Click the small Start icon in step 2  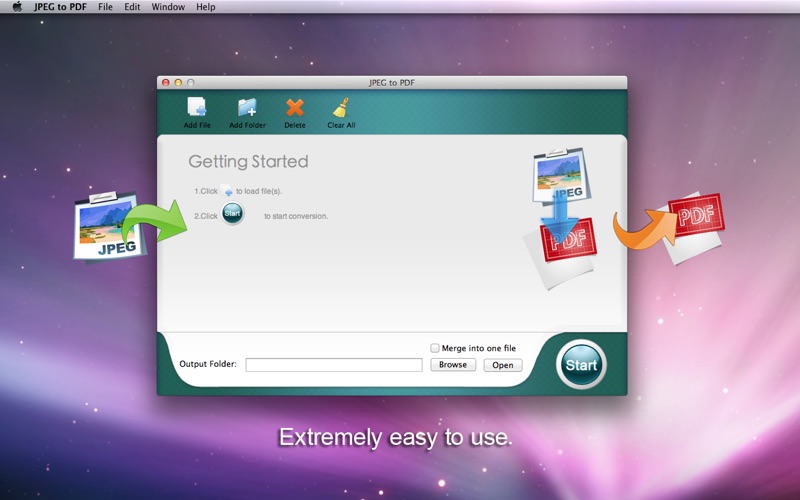(232, 213)
